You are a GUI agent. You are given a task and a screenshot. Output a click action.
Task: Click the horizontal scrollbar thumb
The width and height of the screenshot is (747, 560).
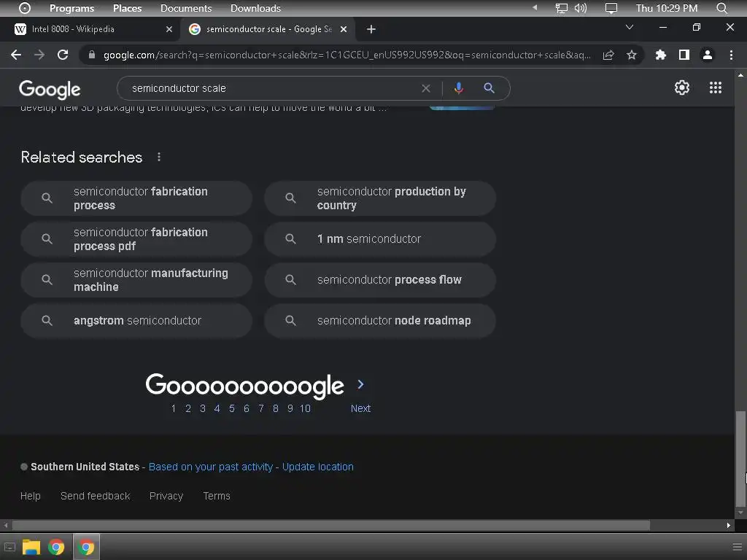coord(331,525)
